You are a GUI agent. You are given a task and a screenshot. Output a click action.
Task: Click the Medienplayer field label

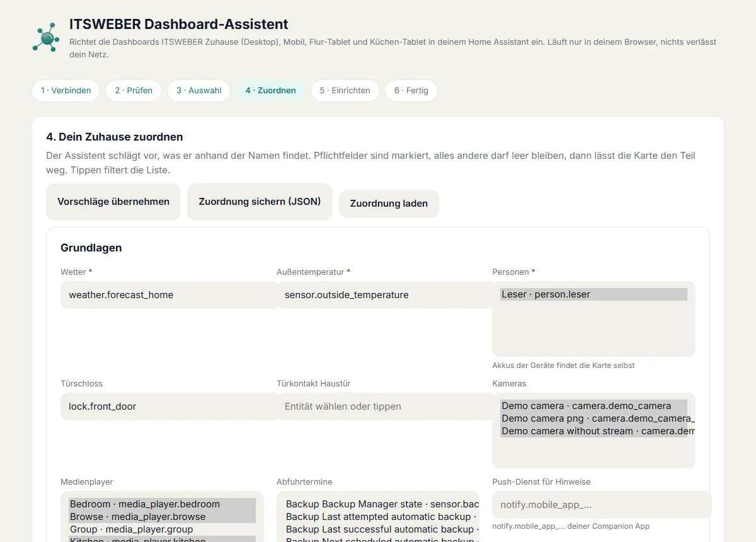87,481
